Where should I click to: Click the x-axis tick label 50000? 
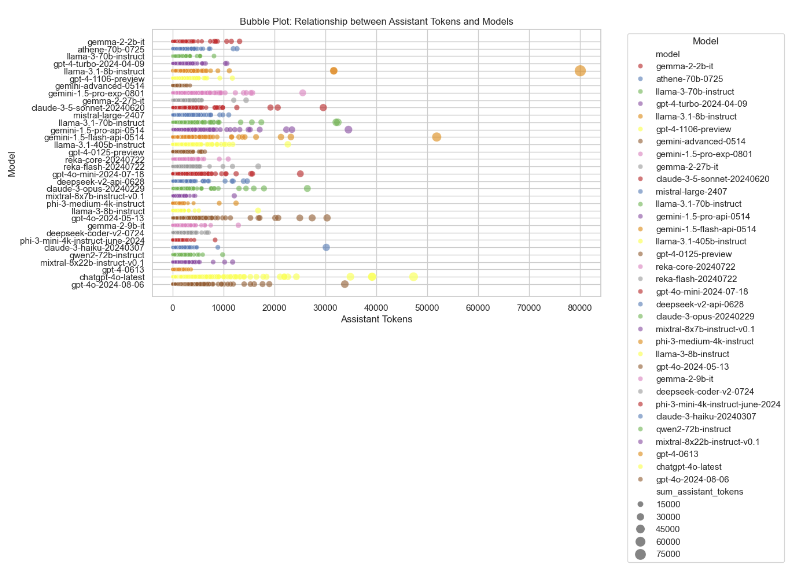(x=427, y=308)
